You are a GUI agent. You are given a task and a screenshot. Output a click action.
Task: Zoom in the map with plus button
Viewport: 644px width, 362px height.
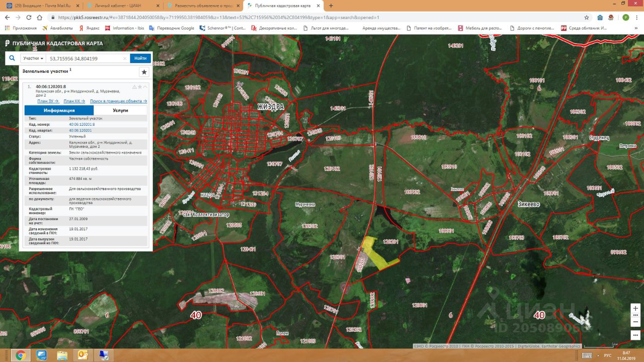[x=635, y=308]
